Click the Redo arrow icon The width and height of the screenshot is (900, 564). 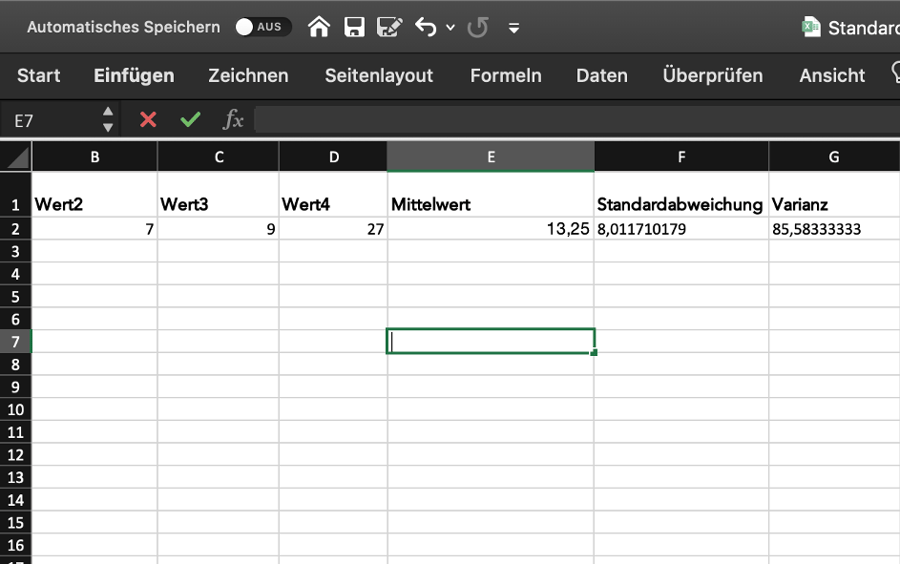click(x=478, y=27)
